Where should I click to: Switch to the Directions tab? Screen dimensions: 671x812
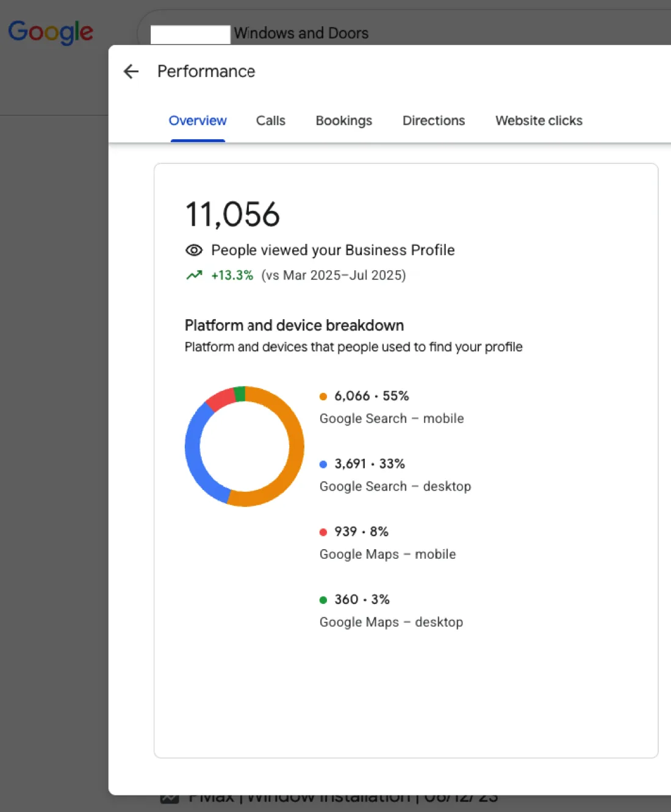tap(434, 121)
